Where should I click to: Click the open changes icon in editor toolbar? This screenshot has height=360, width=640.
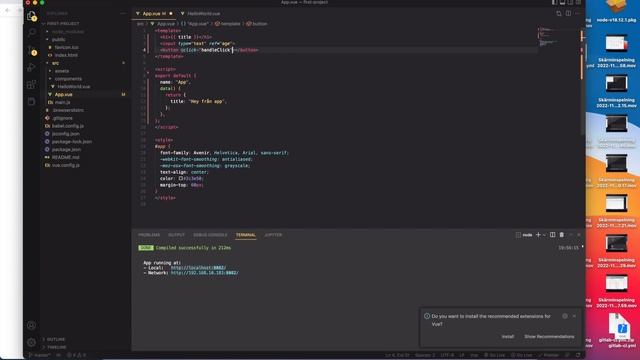[559, 13]
